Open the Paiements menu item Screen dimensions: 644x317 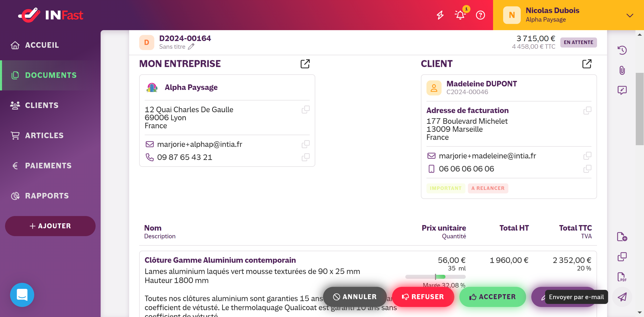[48, 166]
